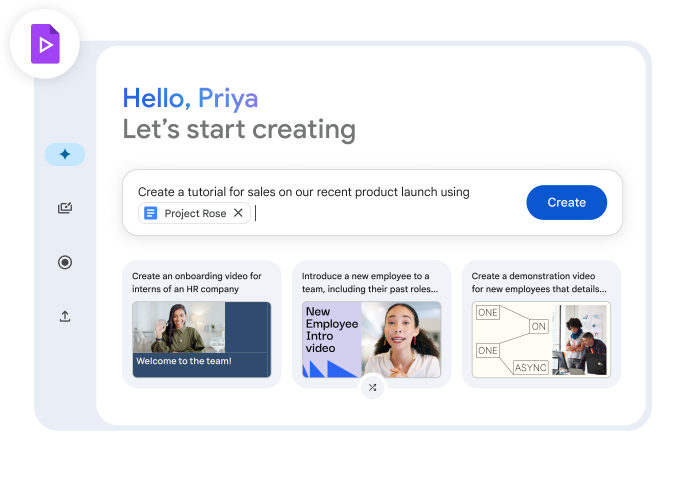
Task: Remove the Project Rose chip with X
Action: click(x=238, y=213)
